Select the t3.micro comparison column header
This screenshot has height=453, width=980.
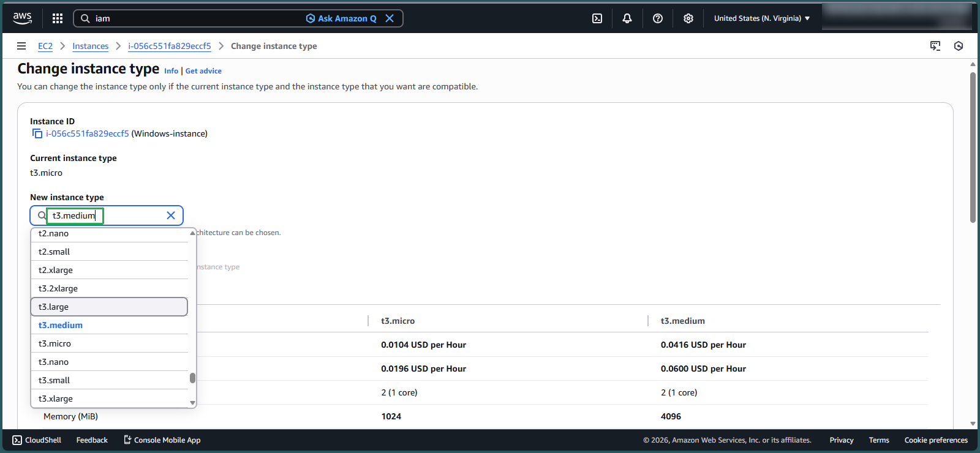398,321
